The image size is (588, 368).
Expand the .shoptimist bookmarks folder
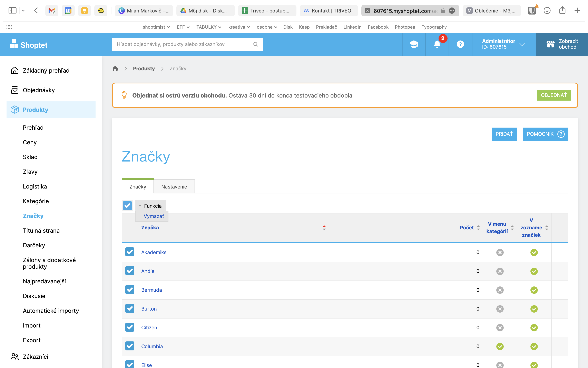pos(156,27)
